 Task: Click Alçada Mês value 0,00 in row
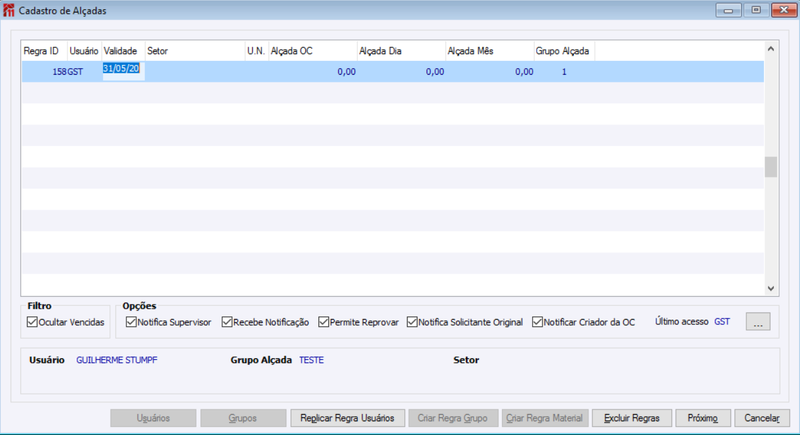point(524,72)
